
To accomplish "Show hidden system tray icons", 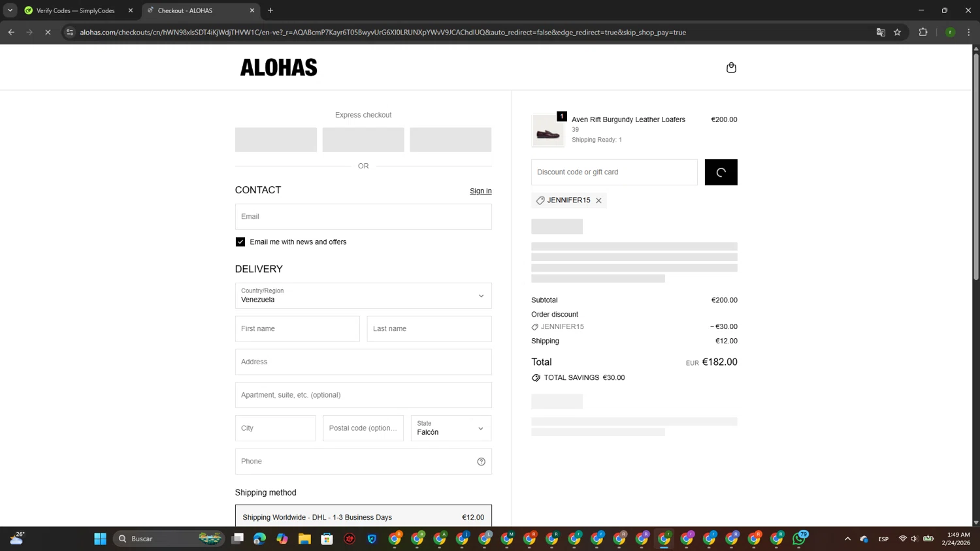I will 847,539.
